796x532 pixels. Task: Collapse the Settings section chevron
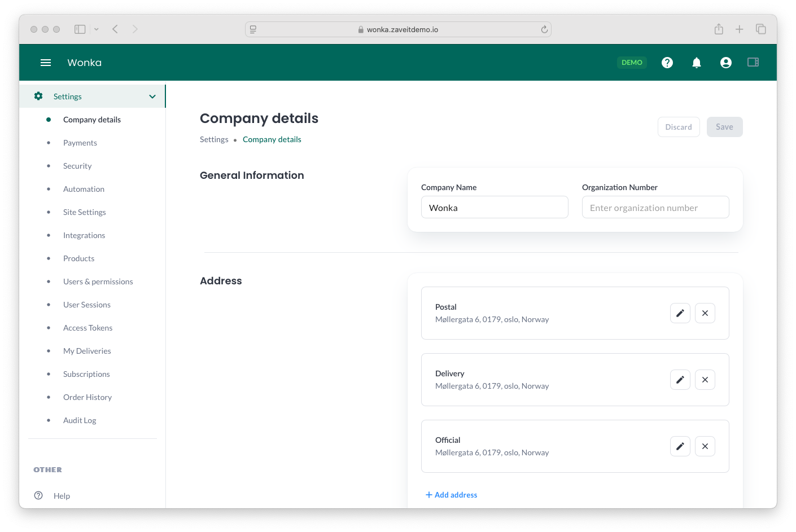click(x=152, y=96)
